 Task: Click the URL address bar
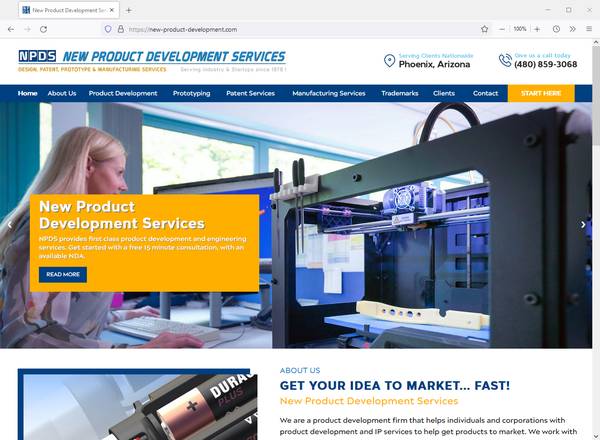300,29
